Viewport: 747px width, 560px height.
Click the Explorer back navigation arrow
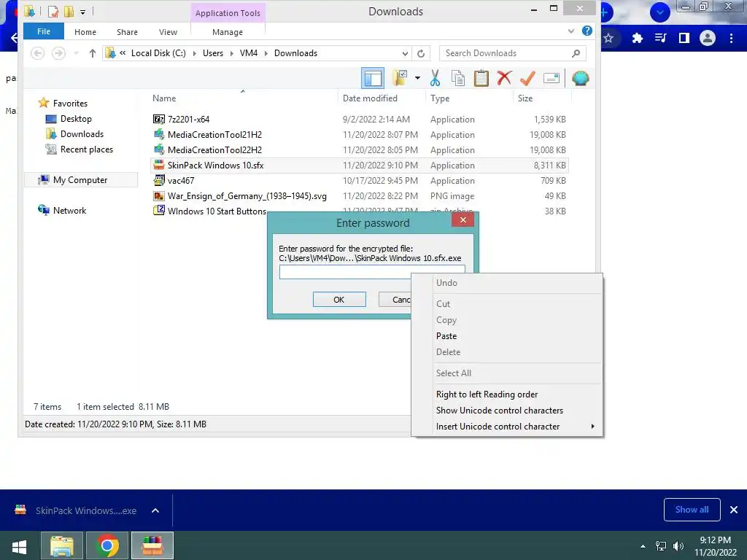tap(38, 52)
